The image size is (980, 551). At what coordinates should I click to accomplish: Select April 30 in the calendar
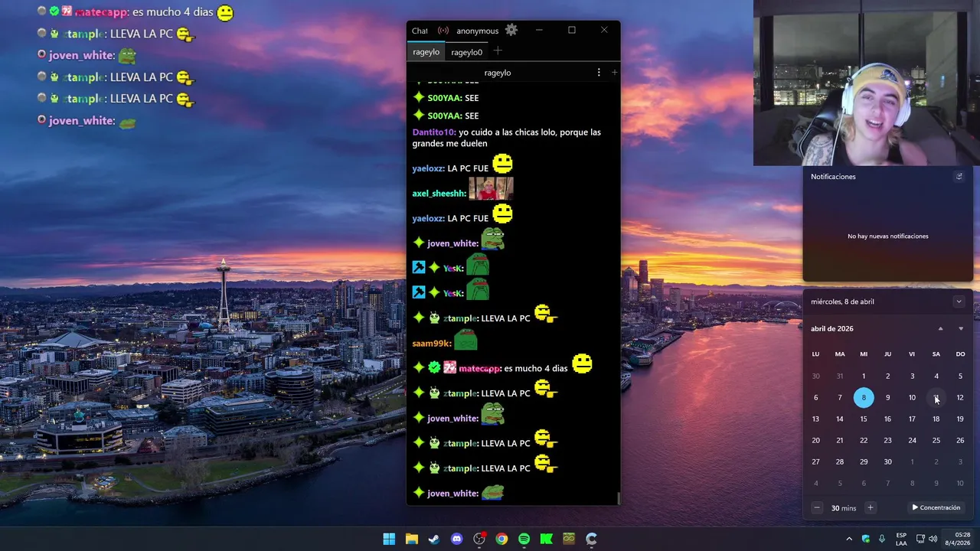(887, 461)
